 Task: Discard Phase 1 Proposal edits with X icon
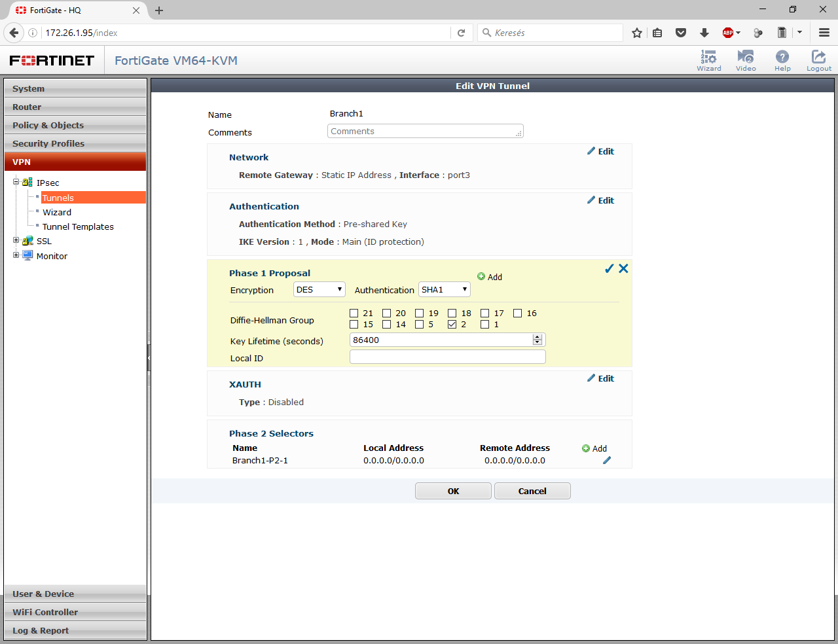pos(623,268)
